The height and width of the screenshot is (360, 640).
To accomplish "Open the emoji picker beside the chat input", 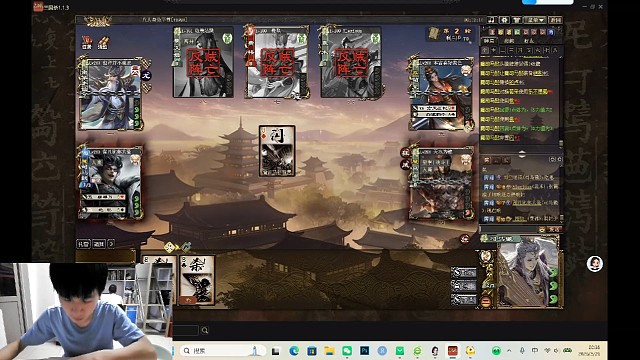I will (x=542, y=229).
